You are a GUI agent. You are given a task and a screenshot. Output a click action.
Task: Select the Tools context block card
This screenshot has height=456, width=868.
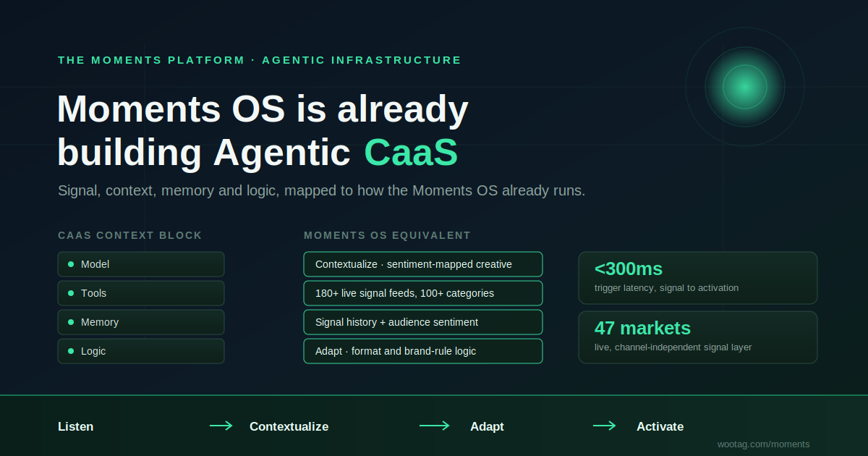(141, 293)
